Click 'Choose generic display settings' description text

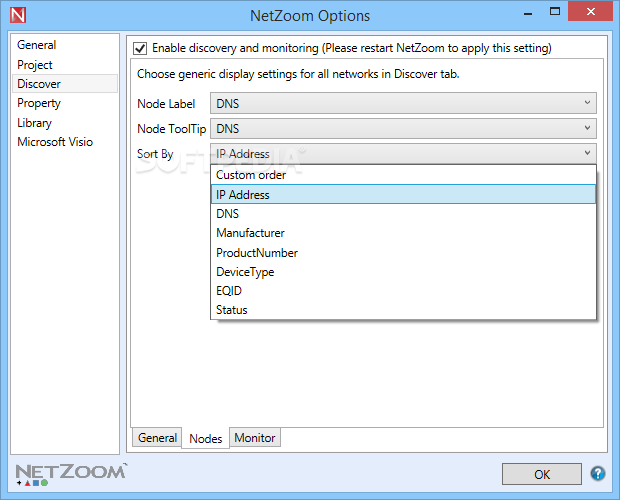(x=298, y=74)
